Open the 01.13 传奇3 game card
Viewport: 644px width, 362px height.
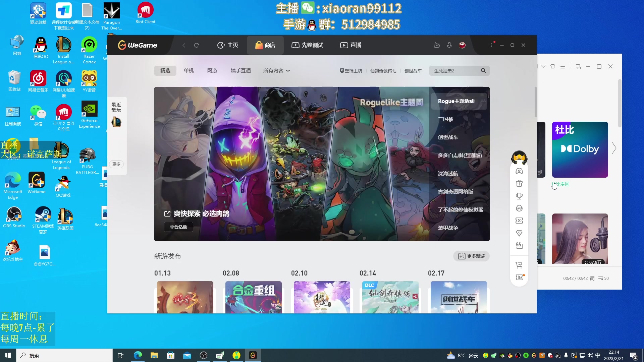185,297
